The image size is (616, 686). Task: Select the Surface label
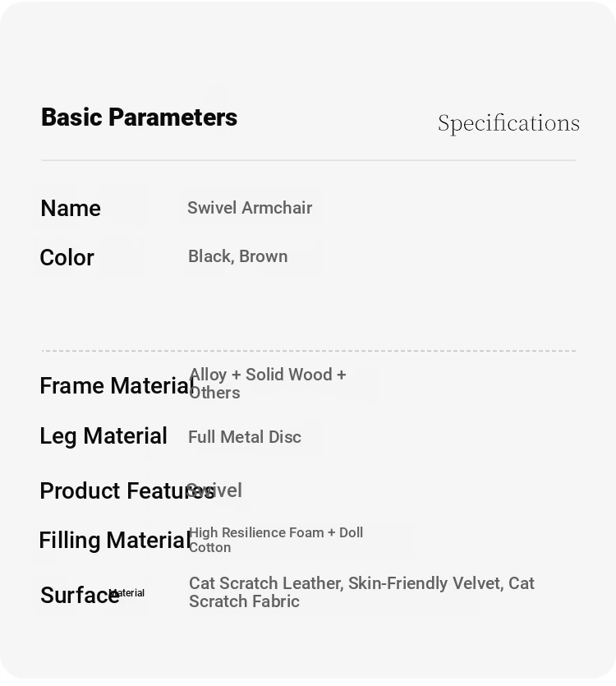click(x=80, y=595)
